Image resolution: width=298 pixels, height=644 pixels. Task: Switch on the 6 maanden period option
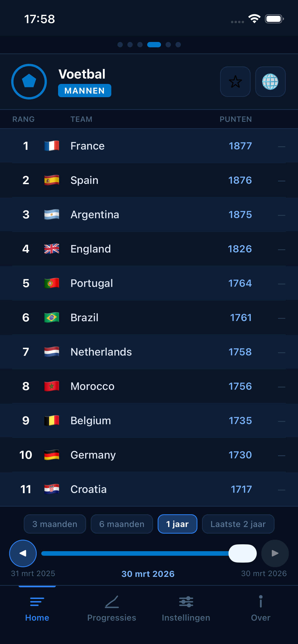[x=121, y=524]
